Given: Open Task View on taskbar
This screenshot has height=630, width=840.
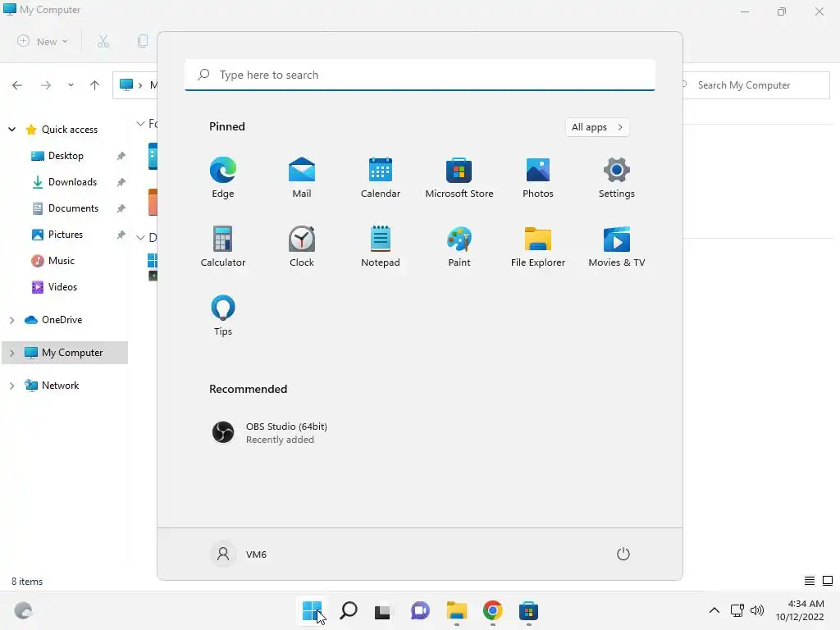Looking at the screenshot, I should pos(382,610).
